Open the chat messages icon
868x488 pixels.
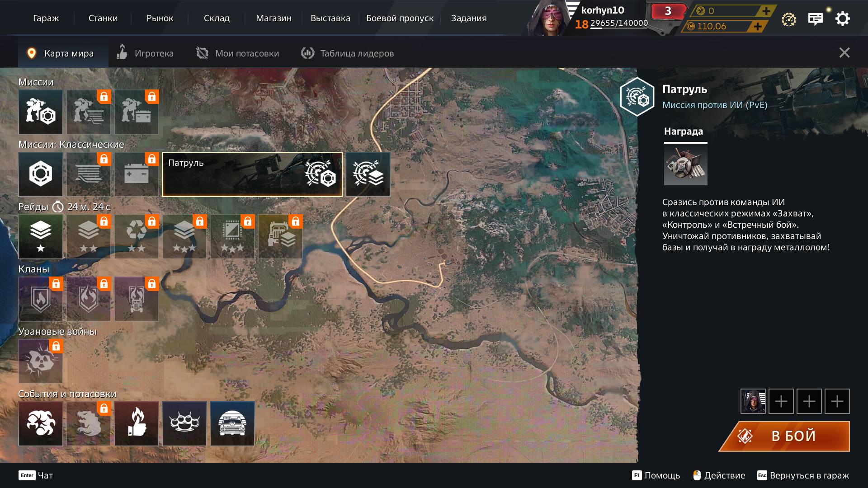pos(815,19)
